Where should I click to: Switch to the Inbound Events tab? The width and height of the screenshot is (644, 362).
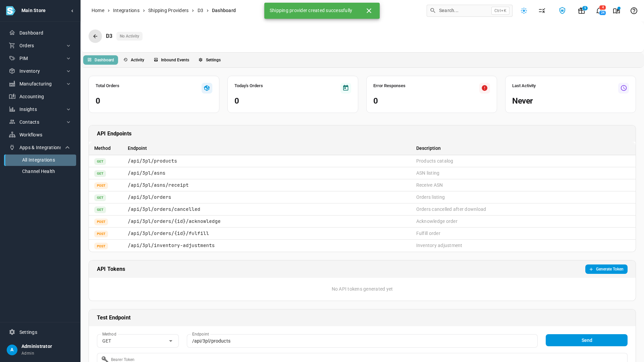(x=171, y=60)
